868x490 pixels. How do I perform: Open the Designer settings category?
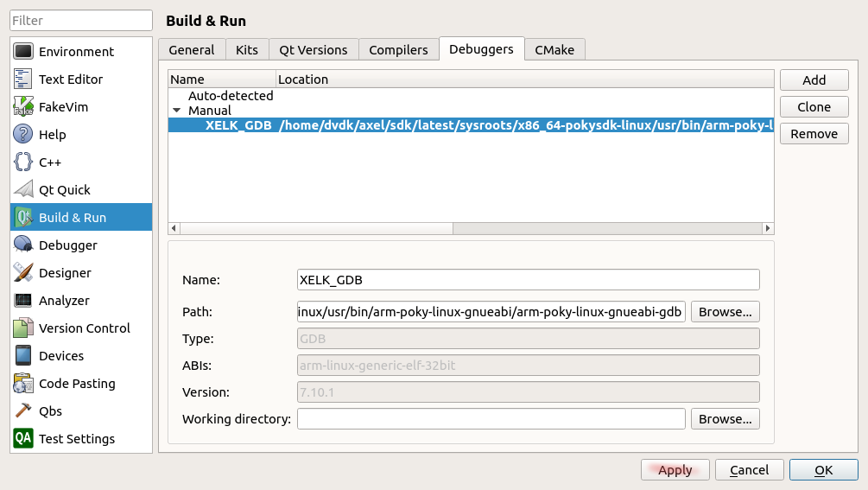pyautogui.click(x=65, y=273)
